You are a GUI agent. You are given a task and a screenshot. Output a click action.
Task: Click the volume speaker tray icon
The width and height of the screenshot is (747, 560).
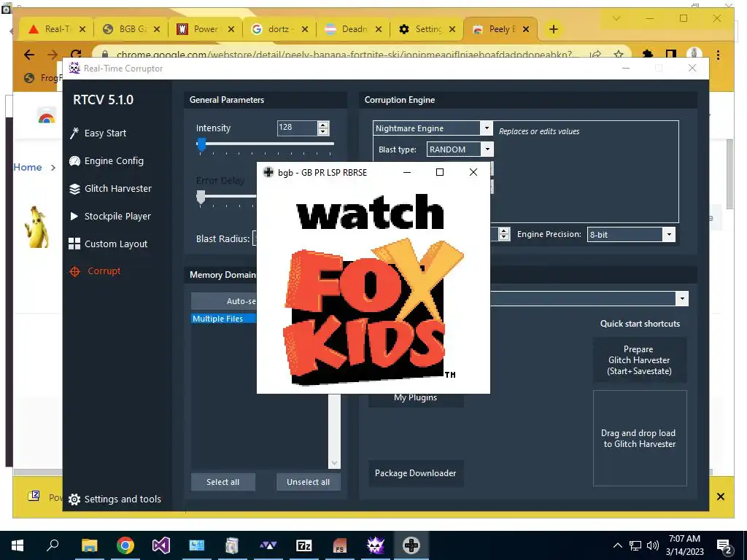653,545
